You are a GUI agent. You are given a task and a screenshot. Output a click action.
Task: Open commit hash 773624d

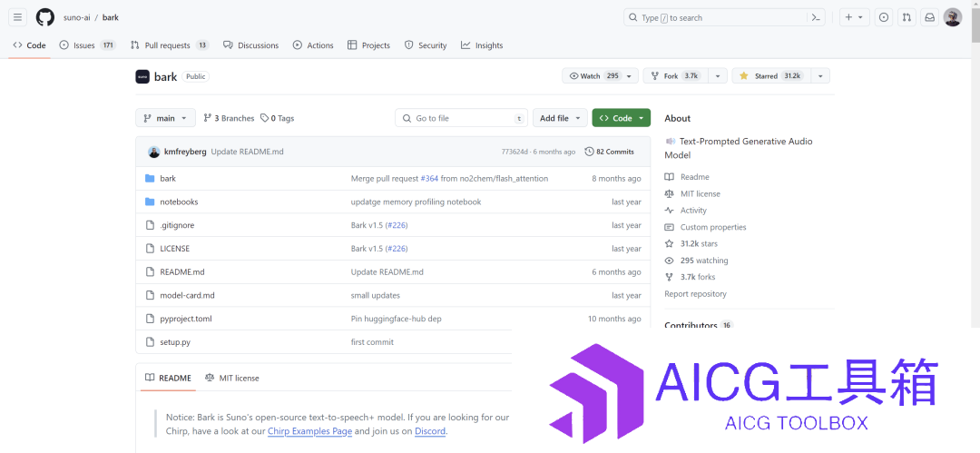coord(515,152)
